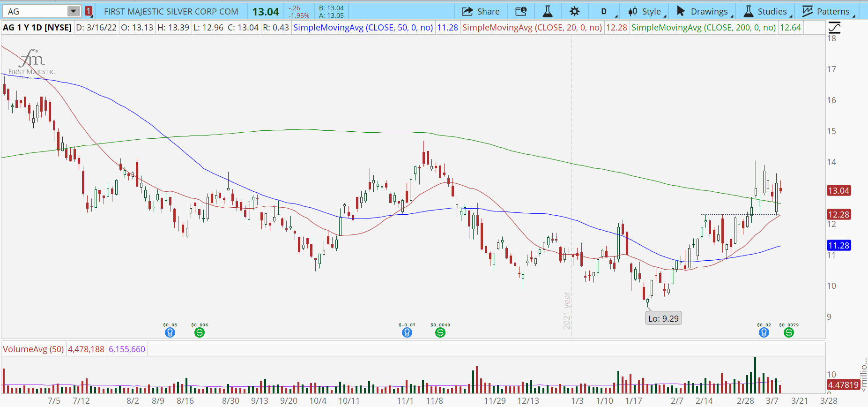This screenshot has width=868, height=407.
Task: Click the date value D: 3/16/22
Action: pos(96,28)
